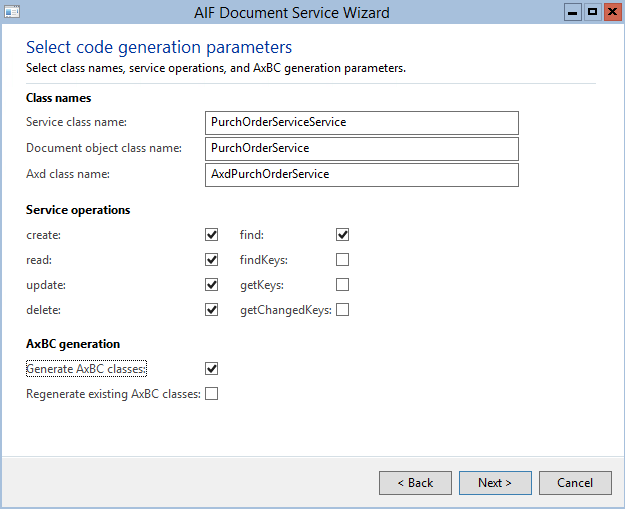The height and width of the screenshot is (509, 625).
Task: Go back to the previous wizard step
Action: point(415,483)
